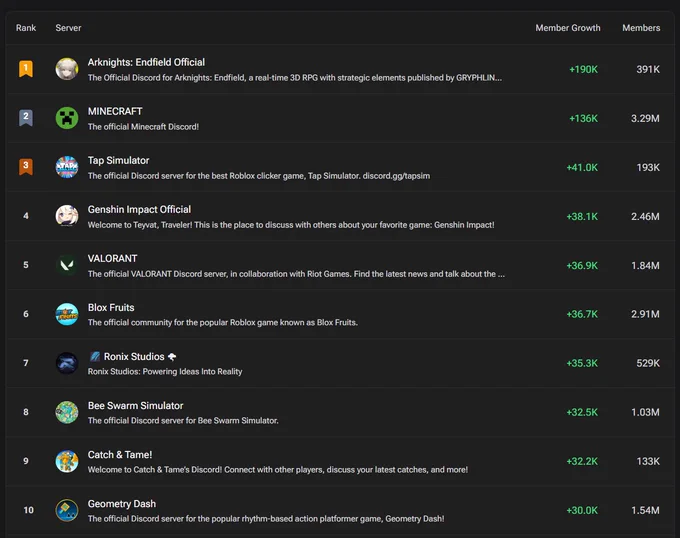The image size is (680, 538).
Task: Click the rank number 8
Action: coord(26,412)
